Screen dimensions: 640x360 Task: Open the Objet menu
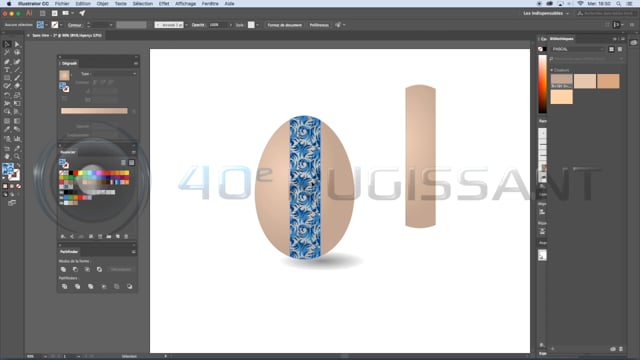point(102,4)
